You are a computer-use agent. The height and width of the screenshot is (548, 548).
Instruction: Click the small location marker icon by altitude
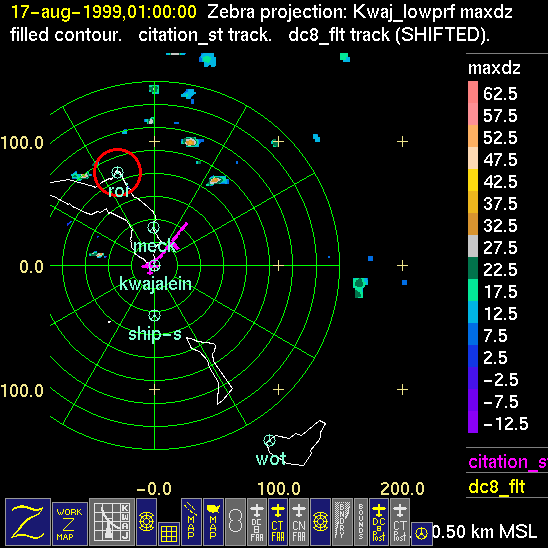421,534
